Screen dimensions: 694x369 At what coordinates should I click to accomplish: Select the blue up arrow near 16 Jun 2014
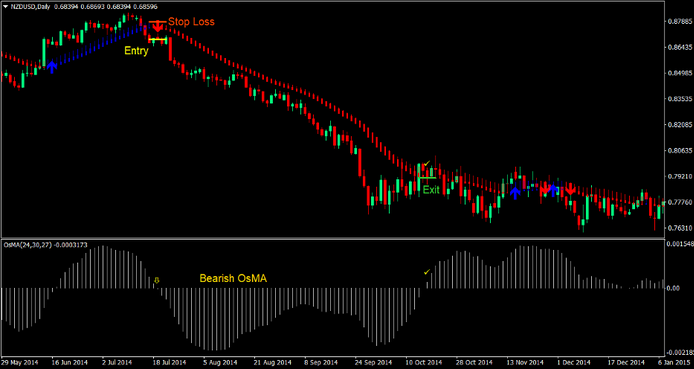pos(52,66)
